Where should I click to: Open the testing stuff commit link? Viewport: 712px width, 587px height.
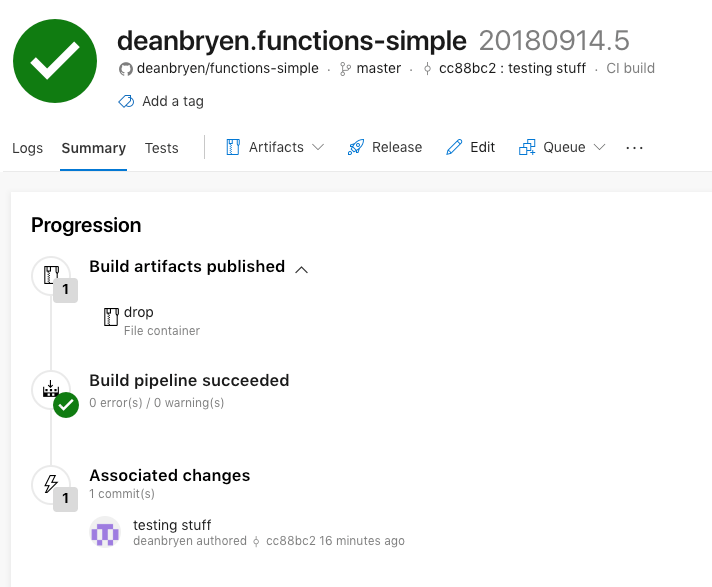[172, 525]
